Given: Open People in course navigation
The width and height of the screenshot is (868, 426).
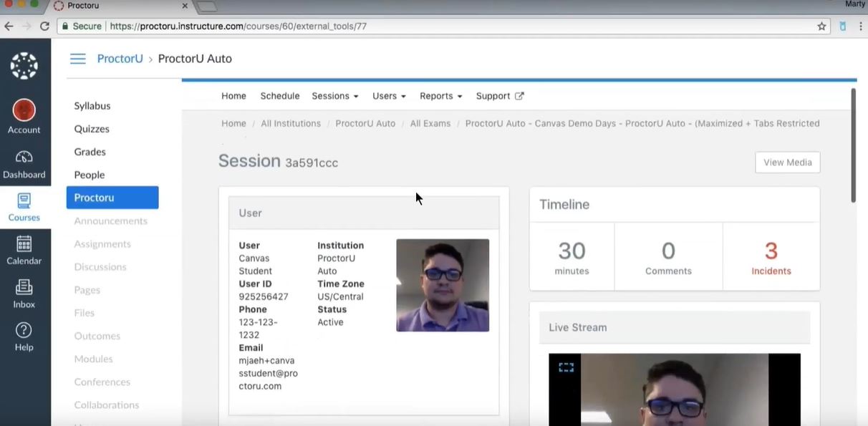Looking at the screenshot, I should (x=90, y=175).
